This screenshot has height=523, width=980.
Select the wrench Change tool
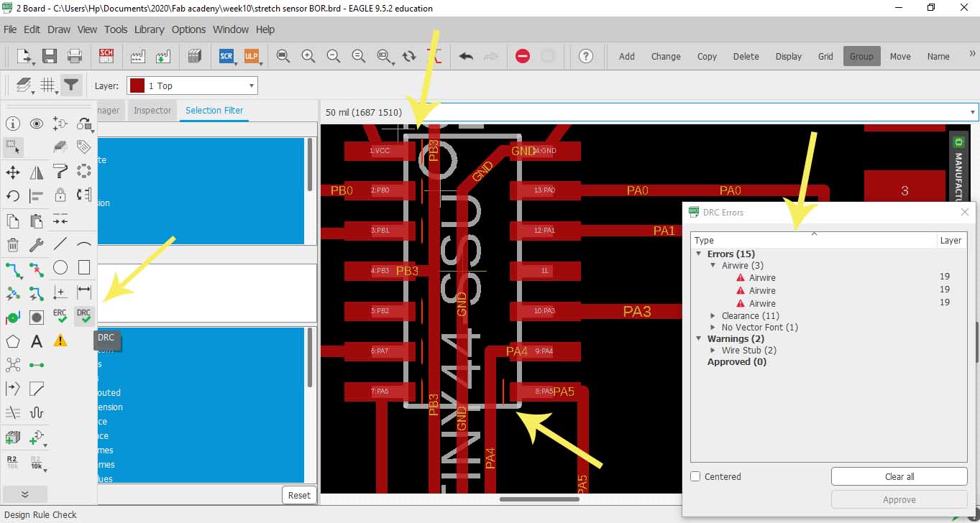[x=37, y=245]
